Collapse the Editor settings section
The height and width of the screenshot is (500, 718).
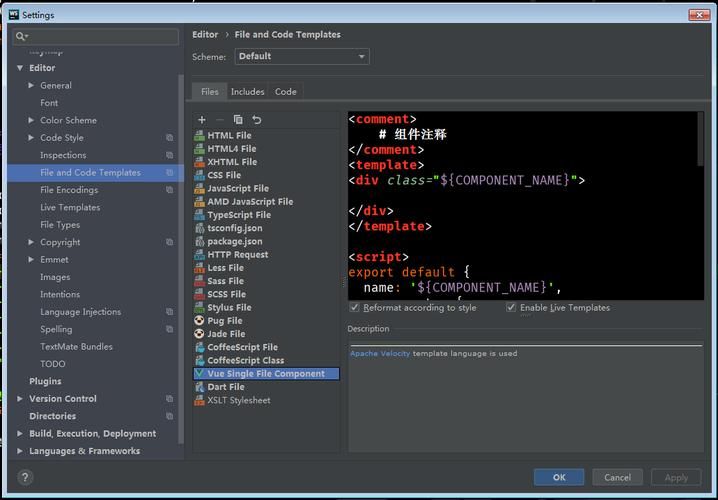coord(21,68)
